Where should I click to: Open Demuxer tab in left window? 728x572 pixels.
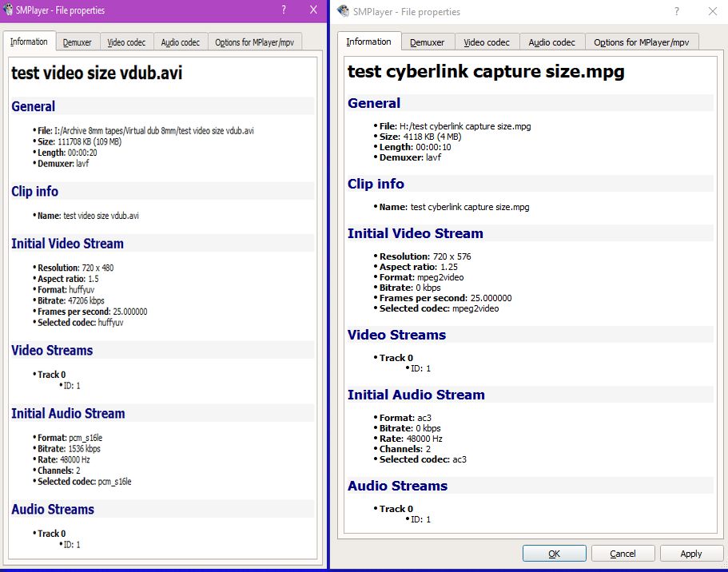coord(77,42)
